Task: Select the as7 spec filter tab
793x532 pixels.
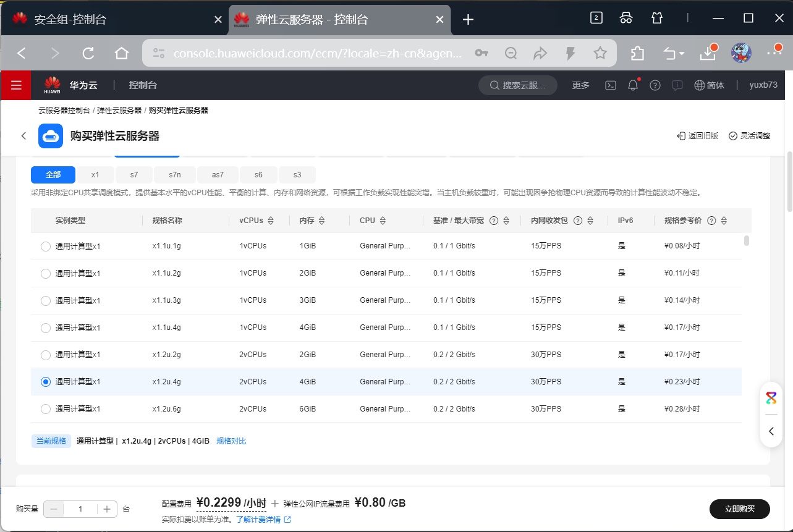Action: (x=218, y=175)
